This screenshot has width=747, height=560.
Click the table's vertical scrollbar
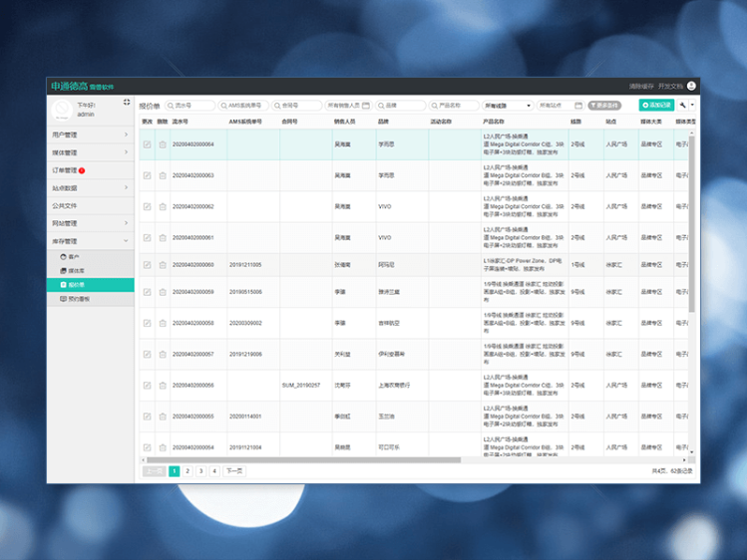coord(692,223)
